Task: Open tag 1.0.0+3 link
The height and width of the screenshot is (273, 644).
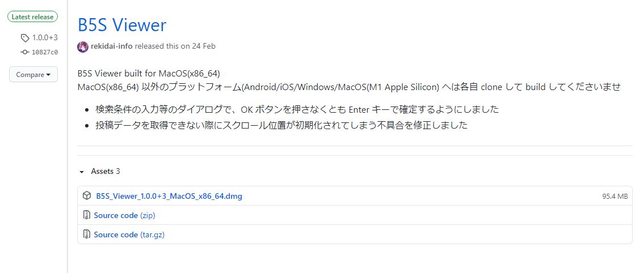Action: 45,38
